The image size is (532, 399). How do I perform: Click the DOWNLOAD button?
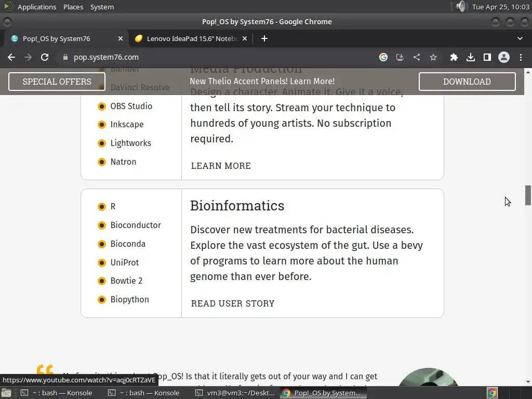tap(467, 82)
